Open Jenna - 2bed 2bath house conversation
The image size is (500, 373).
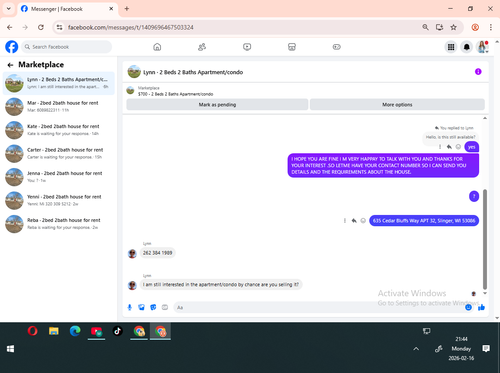pyautogui.click(x=59, y=177)
